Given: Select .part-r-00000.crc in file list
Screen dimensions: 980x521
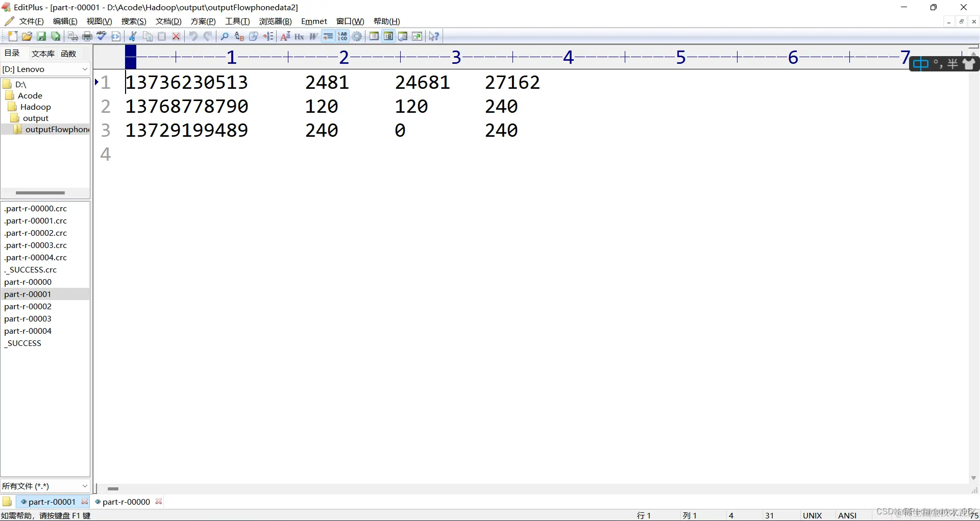Looking at the screenshot, I should point(35,208).
